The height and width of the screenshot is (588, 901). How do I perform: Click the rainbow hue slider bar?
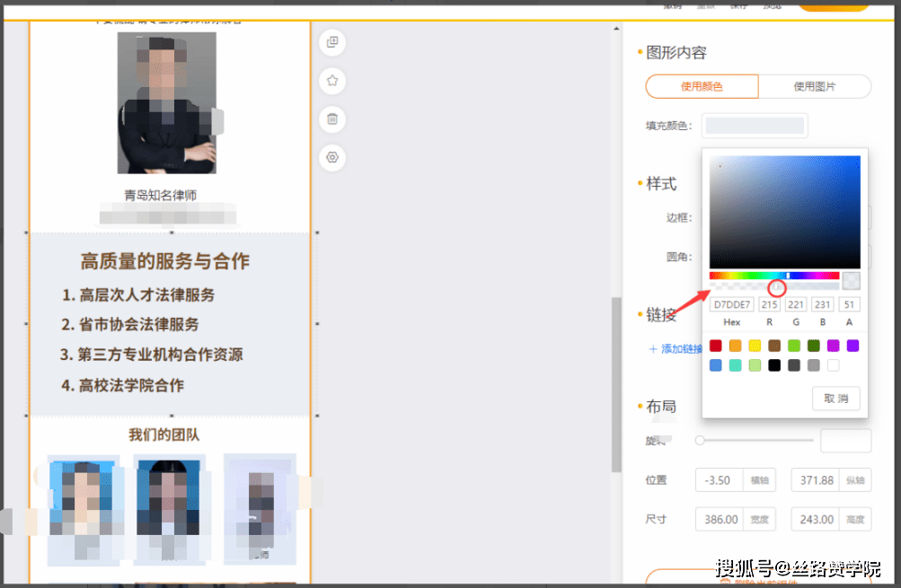click(x=774, y=276)
